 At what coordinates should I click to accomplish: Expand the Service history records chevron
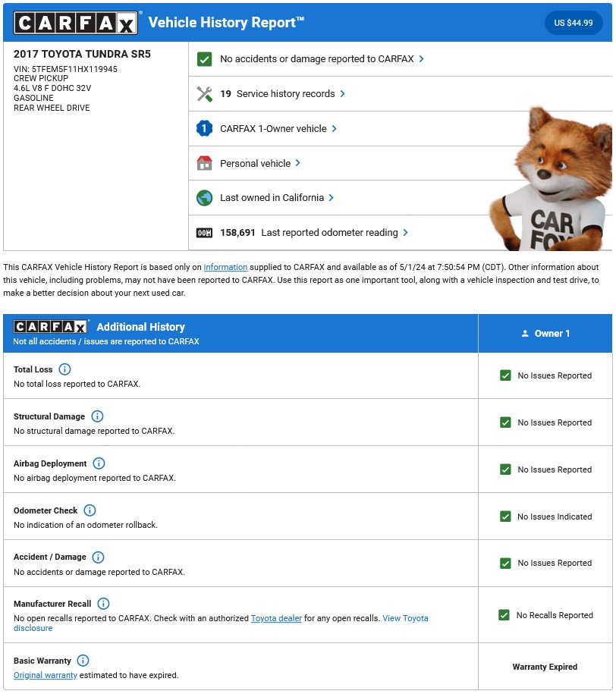pos(342,94)
